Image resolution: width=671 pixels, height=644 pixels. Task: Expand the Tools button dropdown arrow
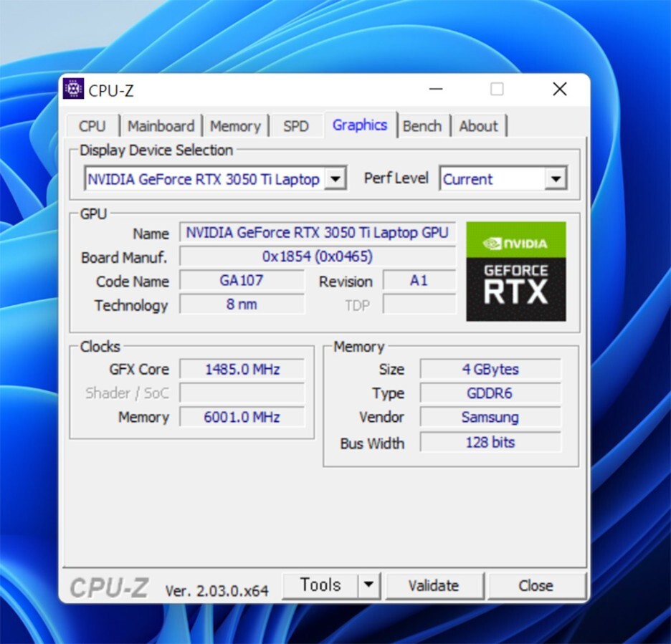(x=369, y=585)
